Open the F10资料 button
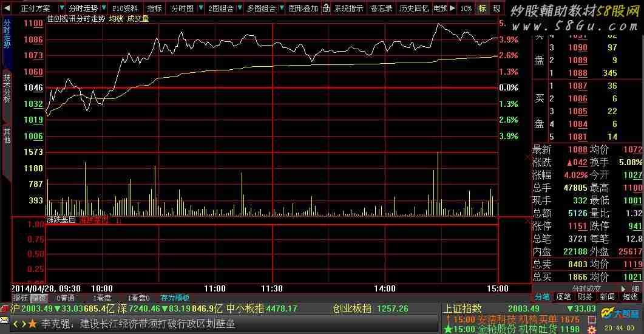 point(126,9)
